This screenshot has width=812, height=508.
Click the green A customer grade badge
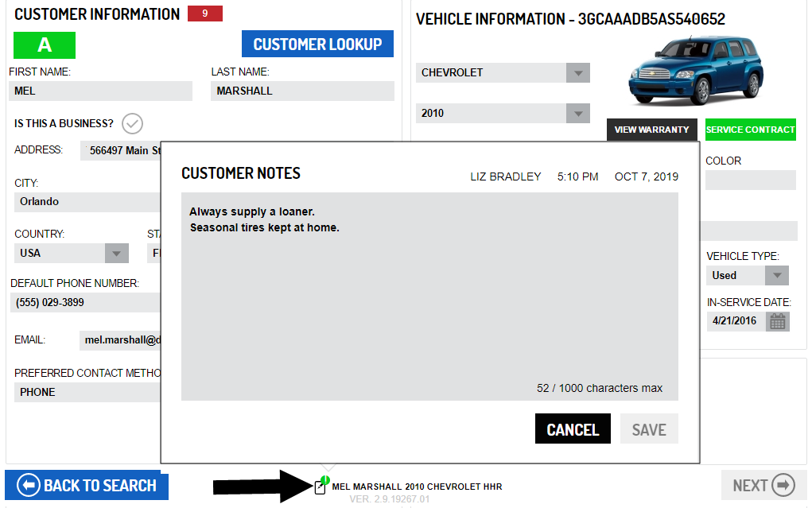[45, 45]
